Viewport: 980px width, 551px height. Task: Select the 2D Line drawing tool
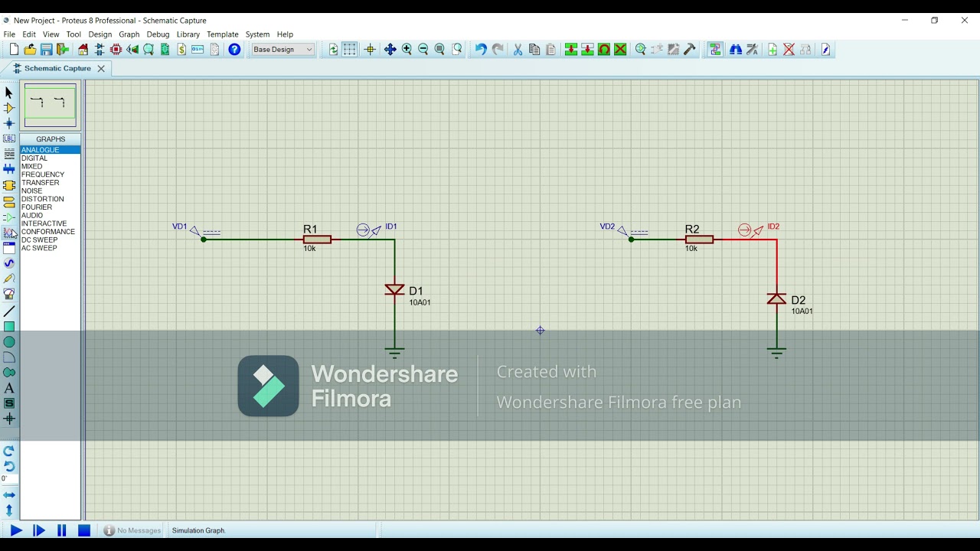(9, 311)
